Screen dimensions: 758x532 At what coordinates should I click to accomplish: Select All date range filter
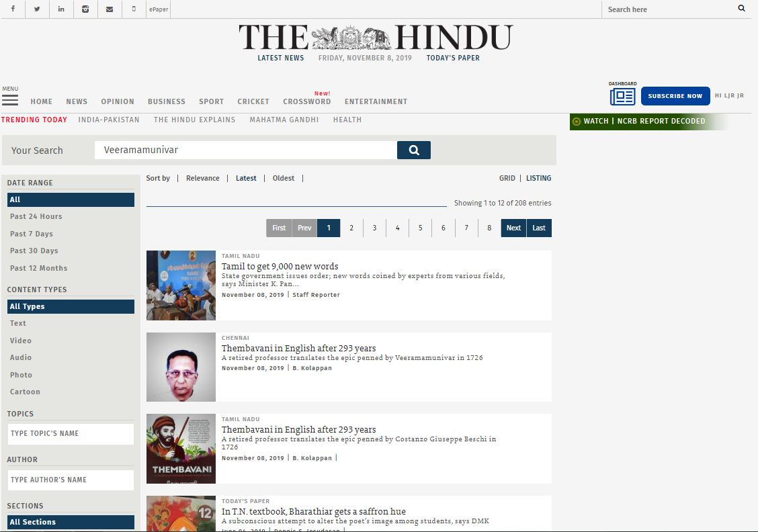[x=71, y=199]
